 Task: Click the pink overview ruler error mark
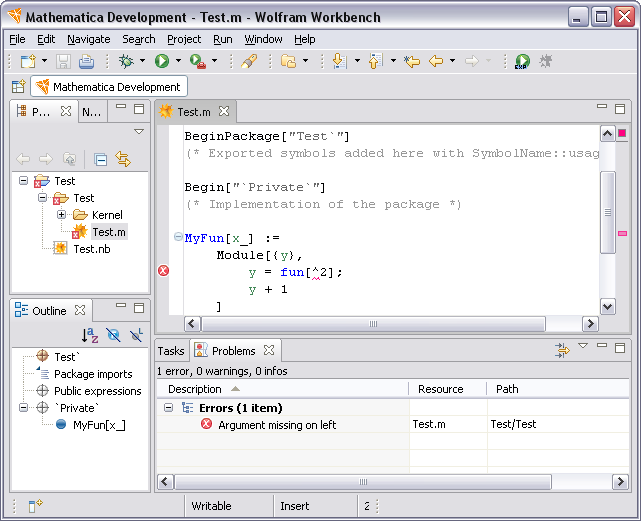(622, 233)
